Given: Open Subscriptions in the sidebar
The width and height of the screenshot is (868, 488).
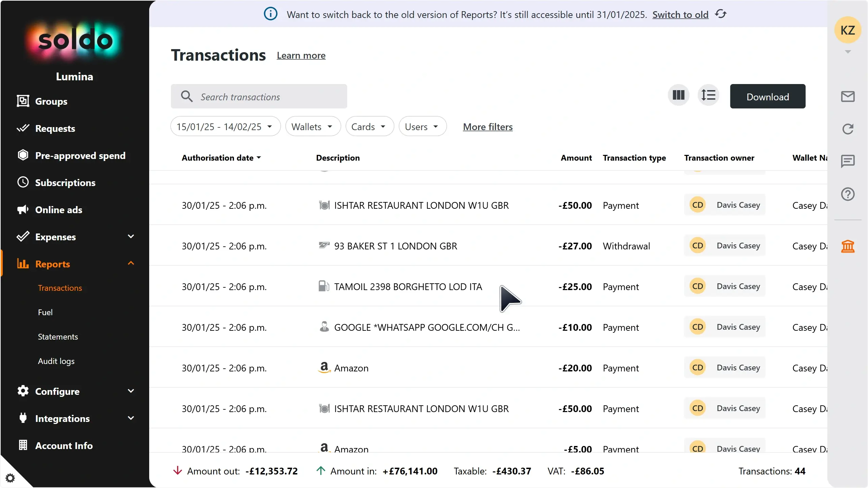Looking at the screenshot, I should coord(65,183).
